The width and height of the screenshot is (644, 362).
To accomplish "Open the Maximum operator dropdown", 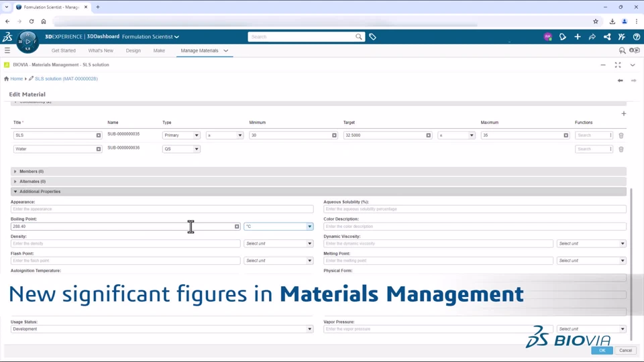I will coord(456,135).
